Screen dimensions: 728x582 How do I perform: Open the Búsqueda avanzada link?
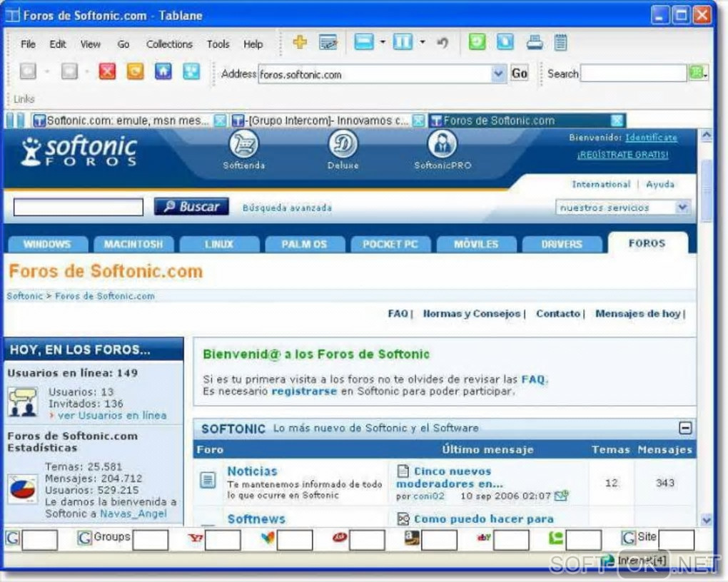tap(287, 208)
